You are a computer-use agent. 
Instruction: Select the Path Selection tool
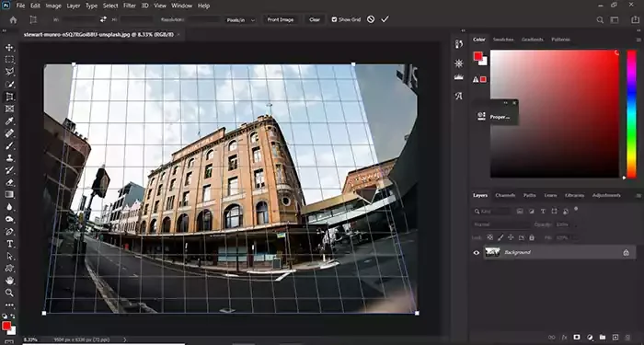tap(9, 257)
